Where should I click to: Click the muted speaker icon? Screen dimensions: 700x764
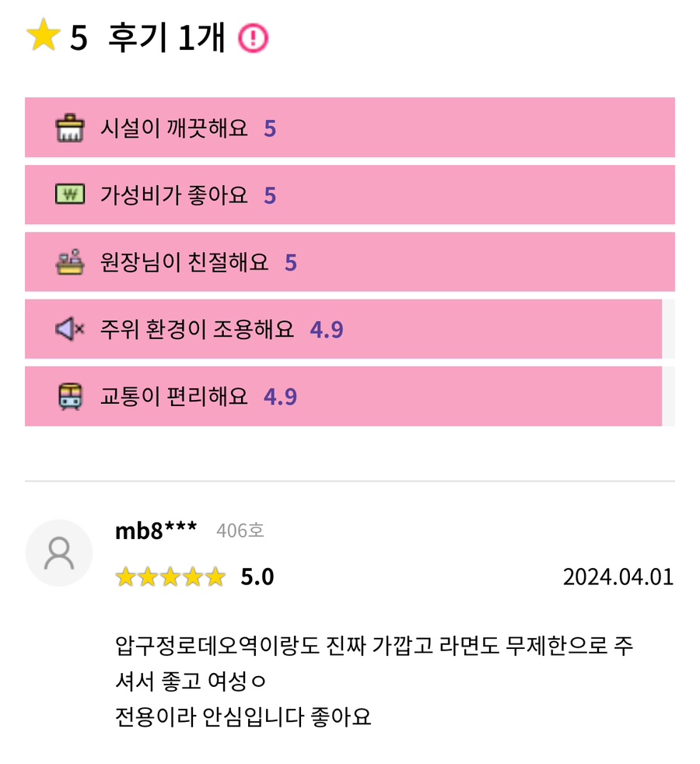70,329
